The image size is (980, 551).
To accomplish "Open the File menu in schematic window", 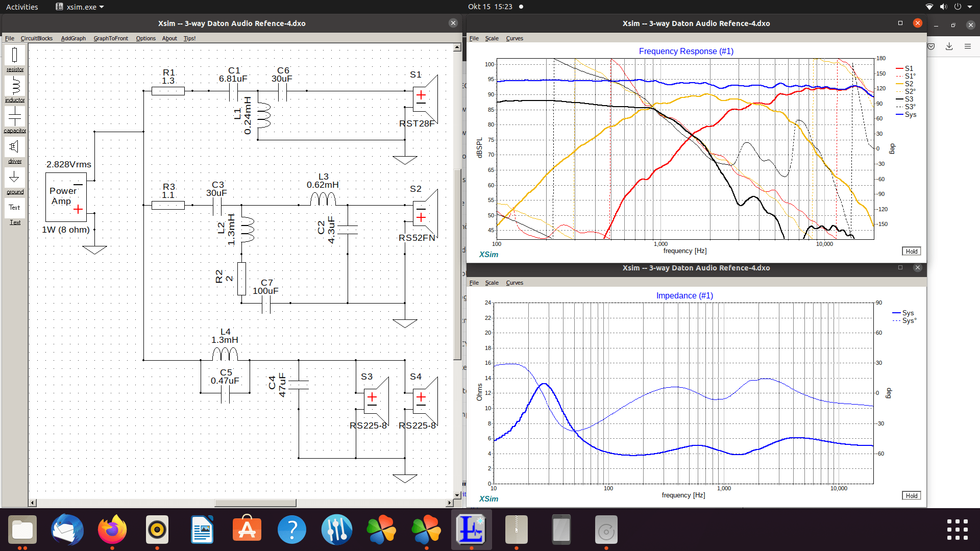I will pyautogui.click(x=10, y=38).
